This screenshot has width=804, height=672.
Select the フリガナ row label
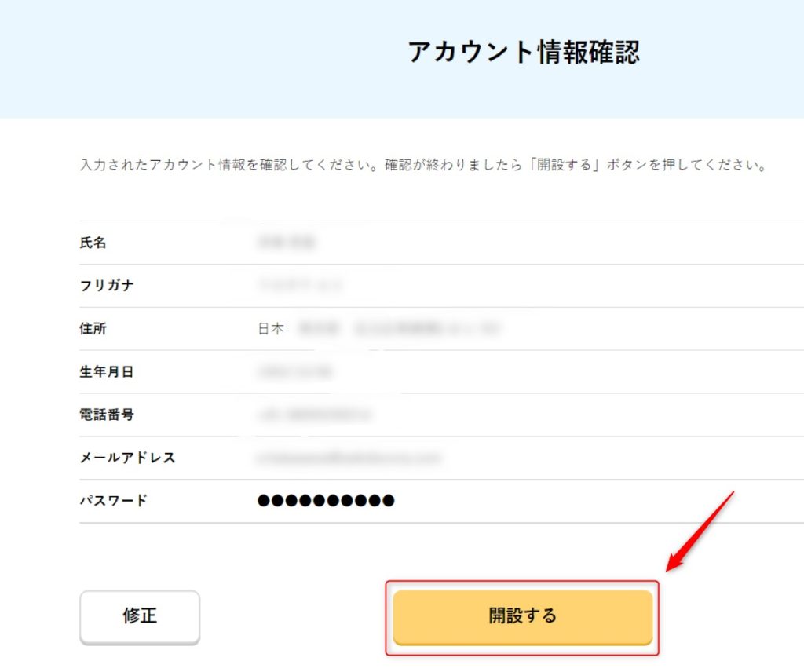(107, 286)
